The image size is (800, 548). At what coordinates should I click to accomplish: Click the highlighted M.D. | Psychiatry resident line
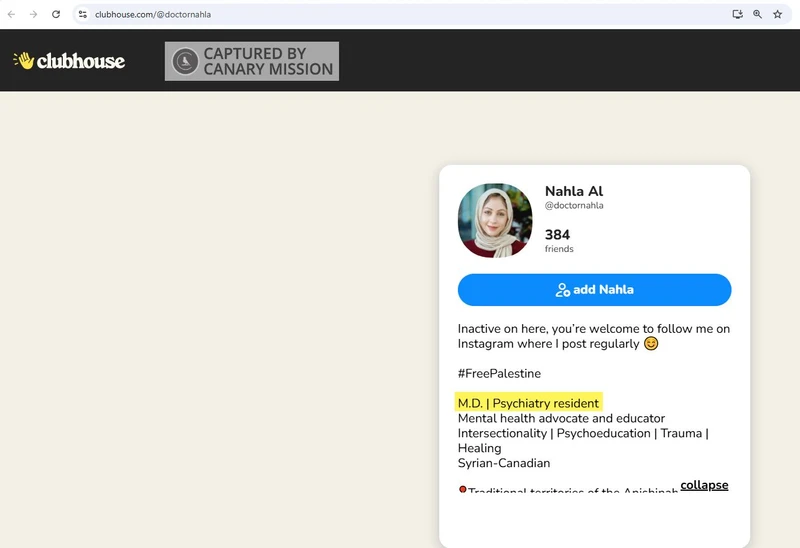click(x=529, y=403)
